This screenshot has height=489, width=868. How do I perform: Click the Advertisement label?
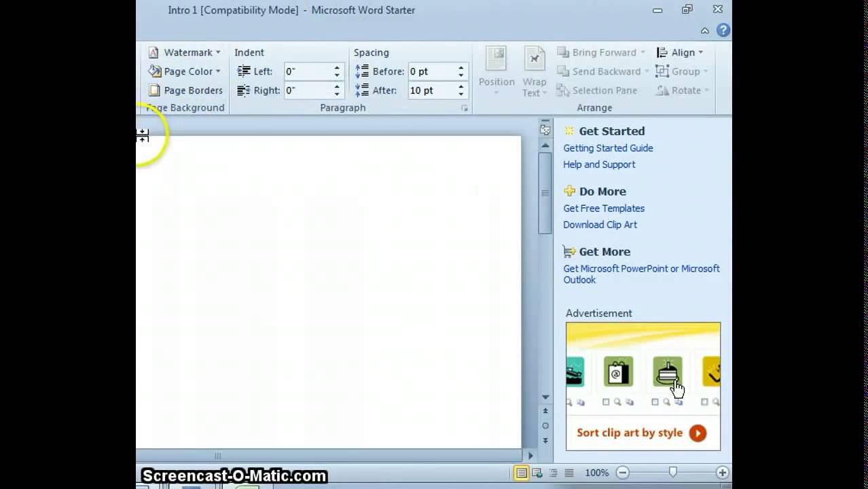[599, 313]
